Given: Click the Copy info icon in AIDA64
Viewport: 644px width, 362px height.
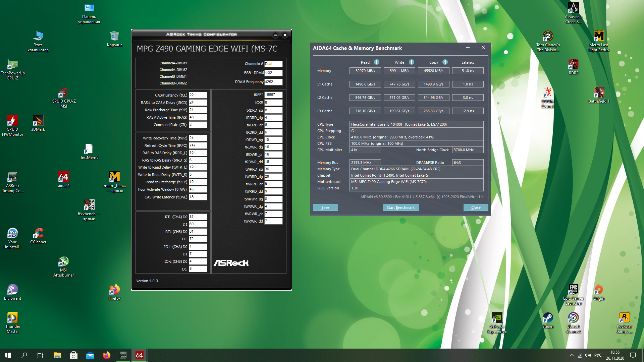Looking at the screenshot, I should coord(445,62).
